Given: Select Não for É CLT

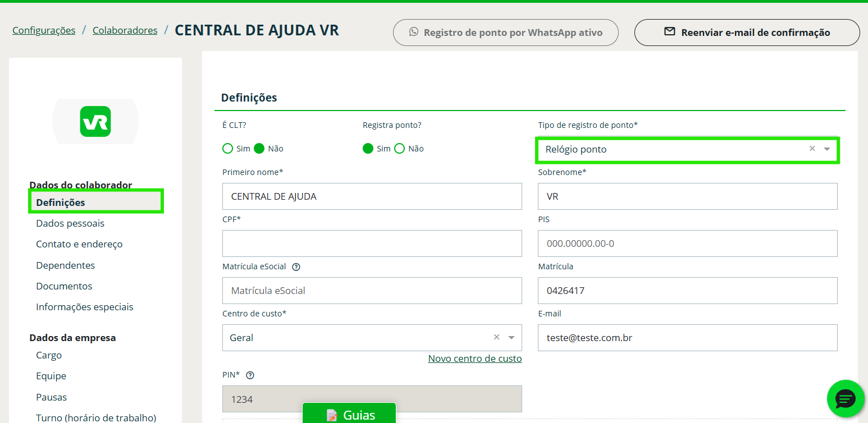Looking at the screenshot, I should tap(259, 149).
